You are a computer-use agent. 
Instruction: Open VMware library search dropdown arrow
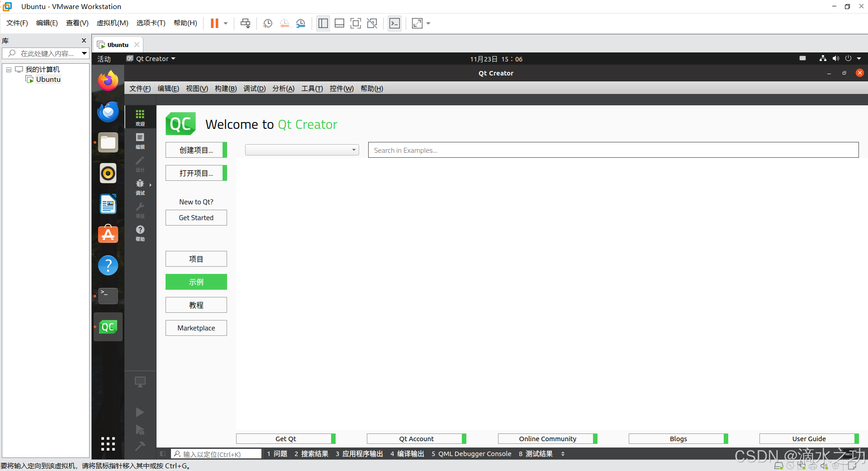pos(84,53)
